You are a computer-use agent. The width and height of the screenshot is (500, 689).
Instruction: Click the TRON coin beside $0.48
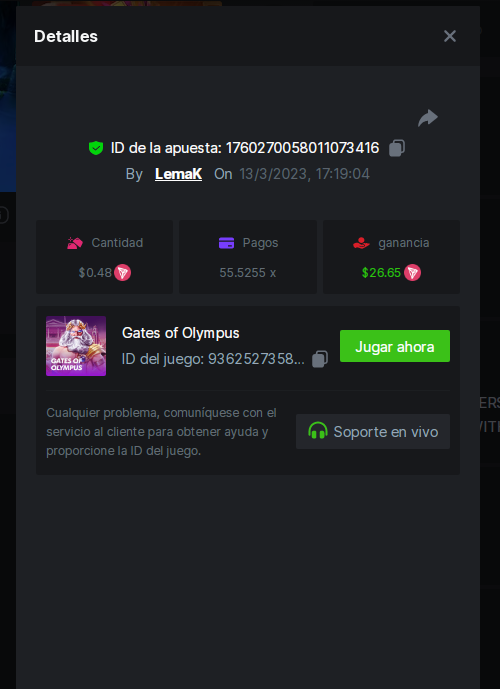click(x=123, y=273)
